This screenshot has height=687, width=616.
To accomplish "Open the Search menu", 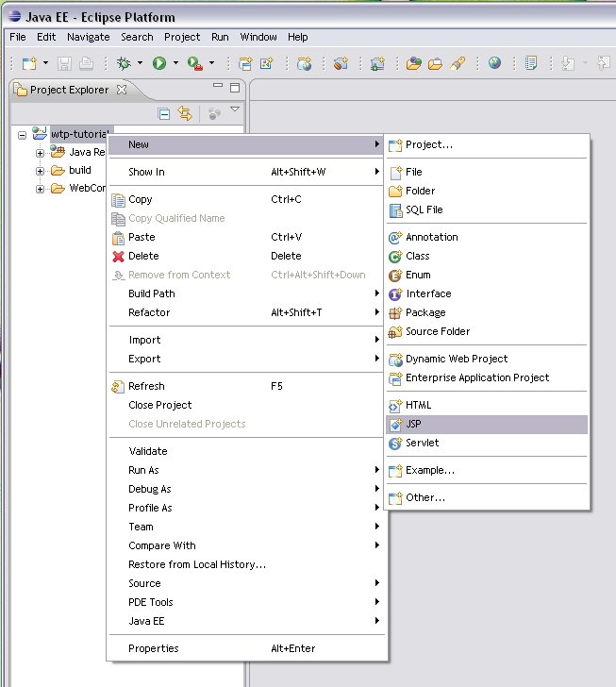I will [x=137, y=37].
